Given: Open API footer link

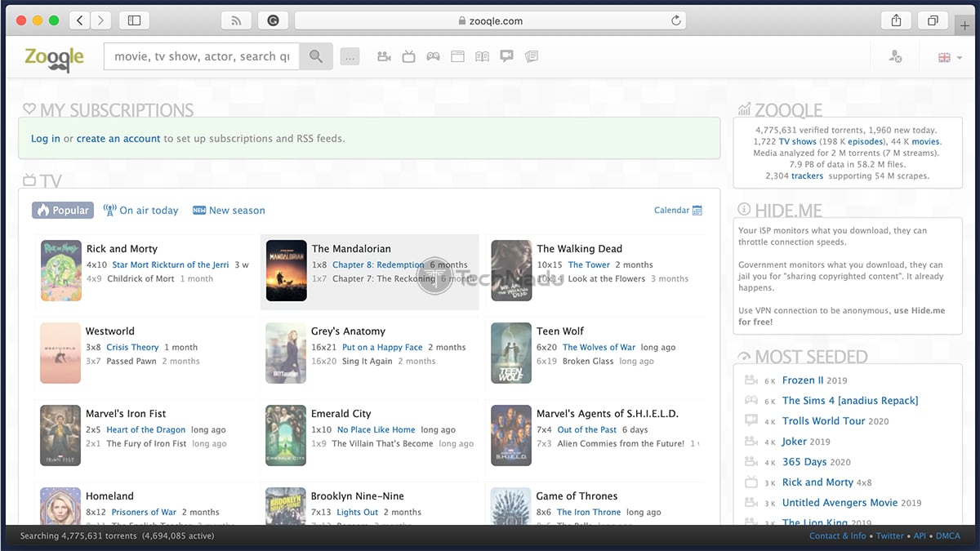Looking at the screenshot, I should (920, 536).
